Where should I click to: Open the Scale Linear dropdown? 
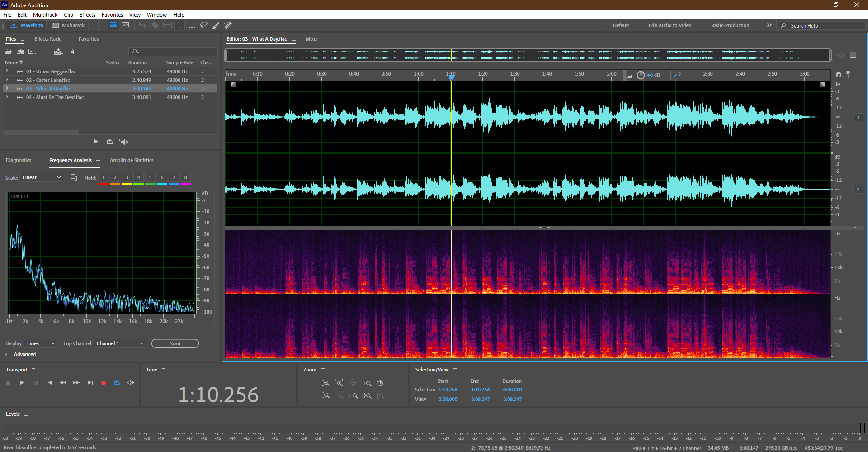pyautogui.click(x=41, y=177)
